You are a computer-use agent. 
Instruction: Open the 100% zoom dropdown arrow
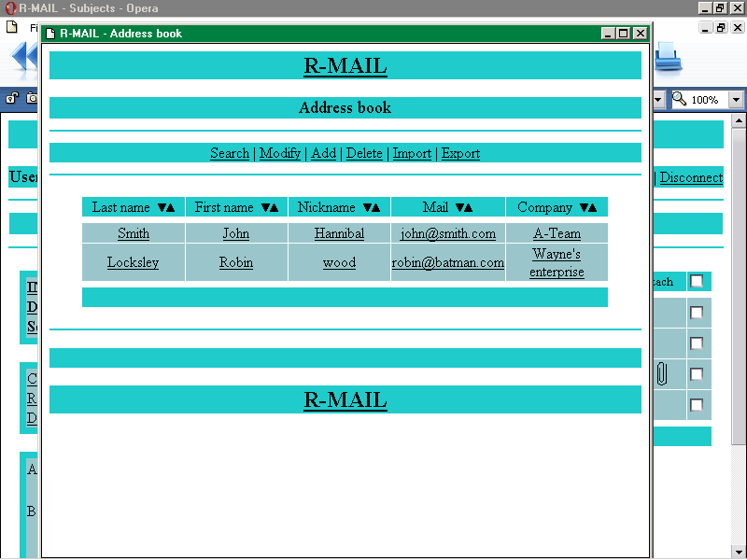coord(736,100)
